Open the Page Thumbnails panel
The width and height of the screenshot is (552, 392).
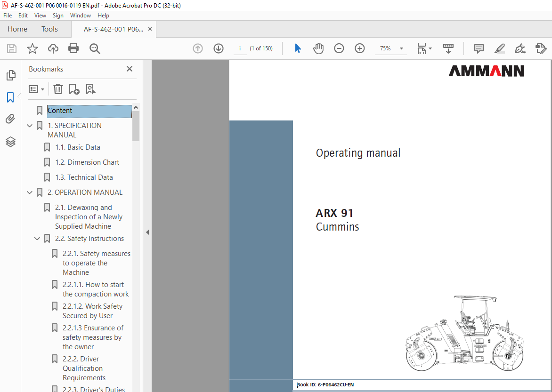[x=10, y=75]
